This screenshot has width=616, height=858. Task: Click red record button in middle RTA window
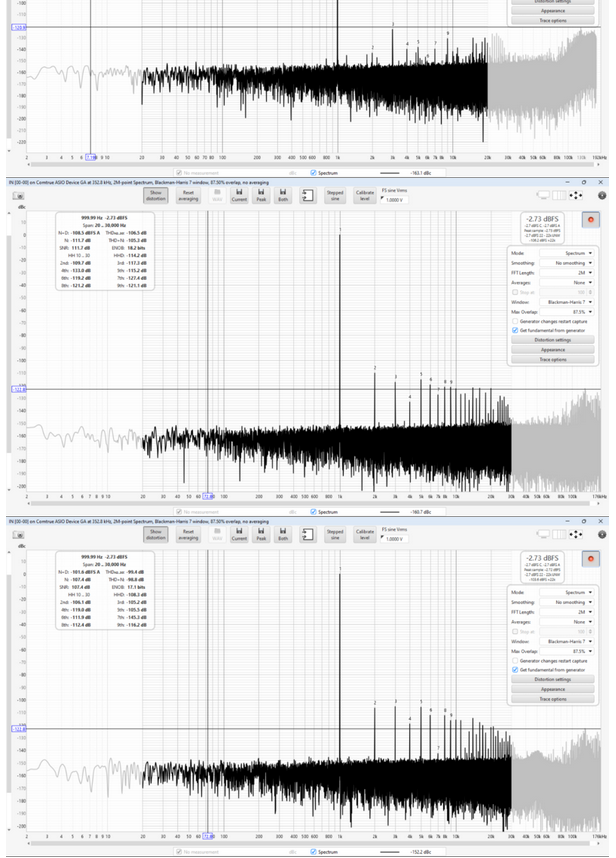pos(590,219)
